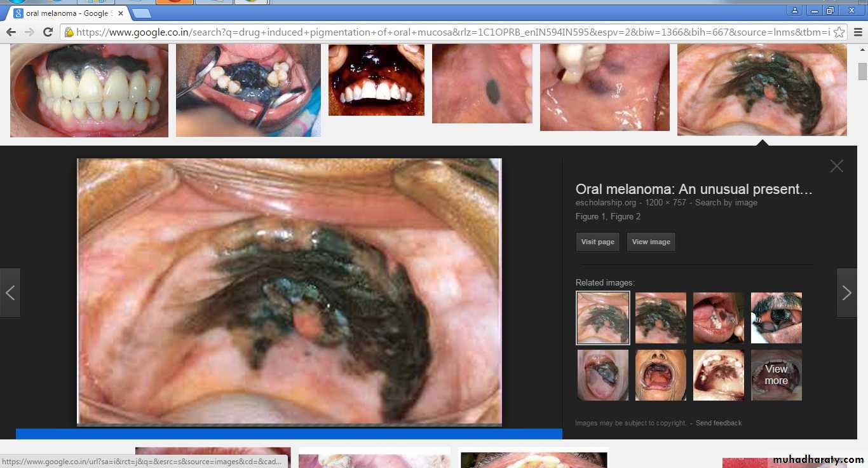The image size is (868, 468).
Task: Click the Send feedback link
Action: (718, 423)
